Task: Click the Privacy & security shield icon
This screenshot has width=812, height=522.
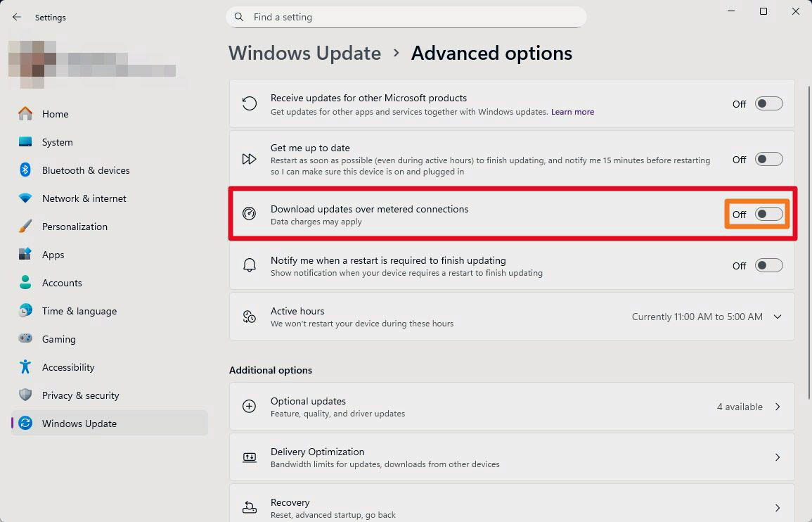Action: click(x=25, y=395)
